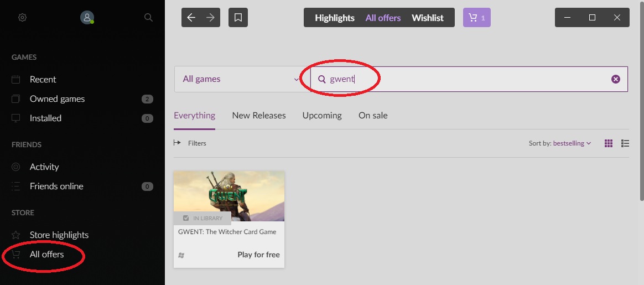Image resolution: width=644 pixels, height=285 pixels.
Task: Open the GWENT game cover thumbnail
Action: tap(228, 196)
